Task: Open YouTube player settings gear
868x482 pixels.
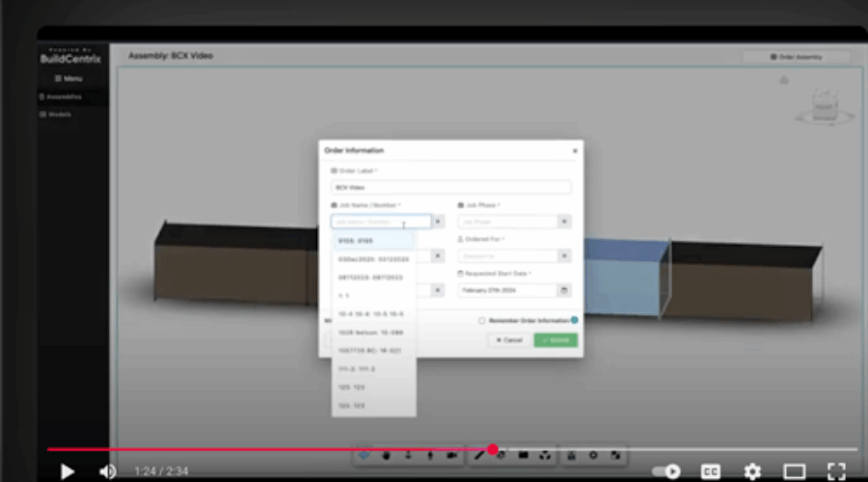Action: [x=752, y=471]
